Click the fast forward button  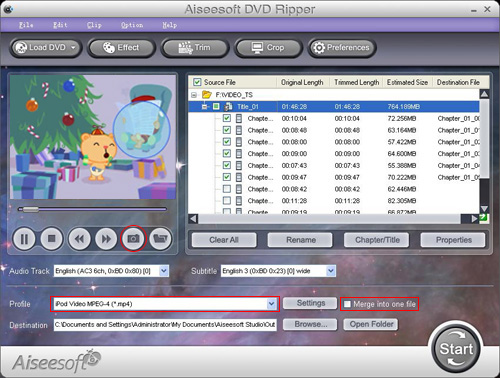tap(106, 239)
